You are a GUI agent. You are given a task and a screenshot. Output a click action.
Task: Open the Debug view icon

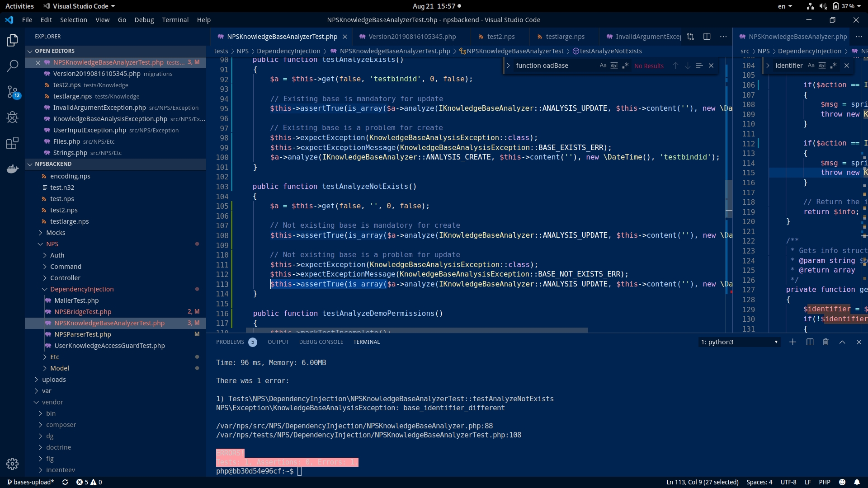(12, 117)
